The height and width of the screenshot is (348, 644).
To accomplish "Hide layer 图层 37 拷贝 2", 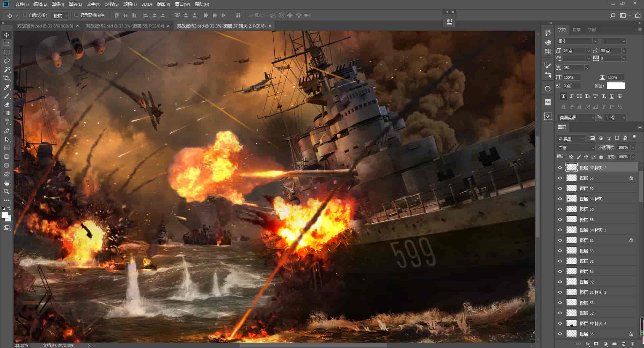I will click(560, 168).
